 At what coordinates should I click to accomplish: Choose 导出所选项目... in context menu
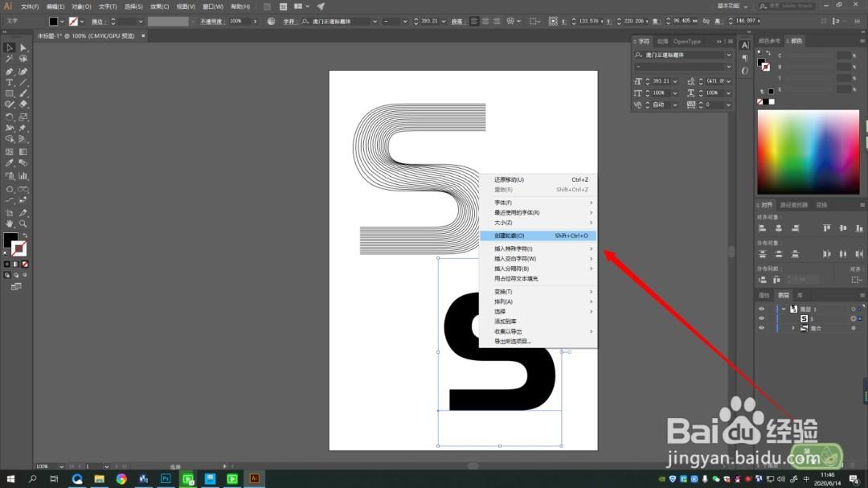538,341
